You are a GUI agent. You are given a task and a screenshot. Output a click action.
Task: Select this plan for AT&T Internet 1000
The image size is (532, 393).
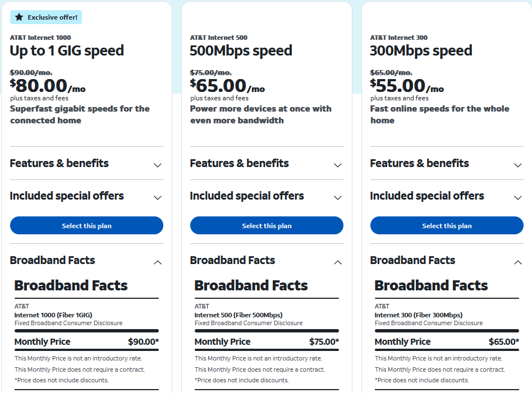point(86,225)
